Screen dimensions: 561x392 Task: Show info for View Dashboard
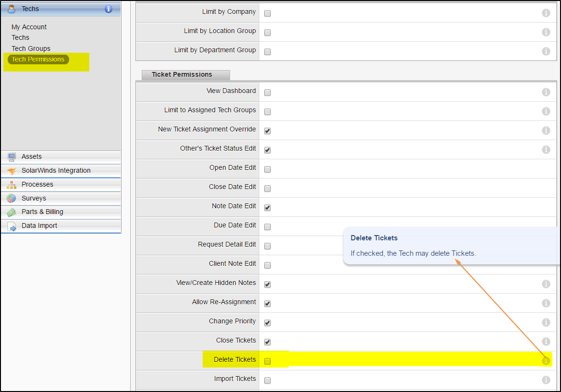[x=546, y=92]
